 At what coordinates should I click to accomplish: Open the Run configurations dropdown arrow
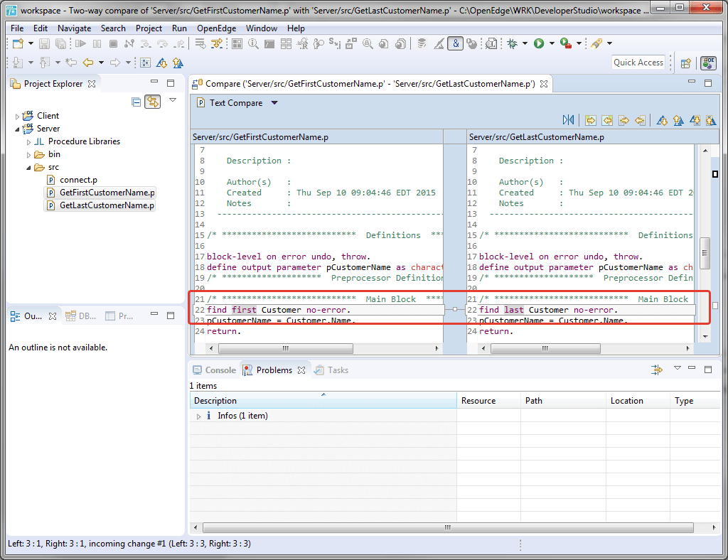(x=552, y=43)
